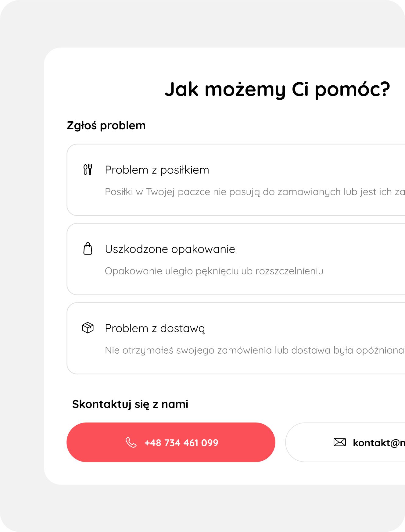Screen dimensions: 405x532
Task: Call the +48 734 461 099 number
Action: click(x=181, y=443)
